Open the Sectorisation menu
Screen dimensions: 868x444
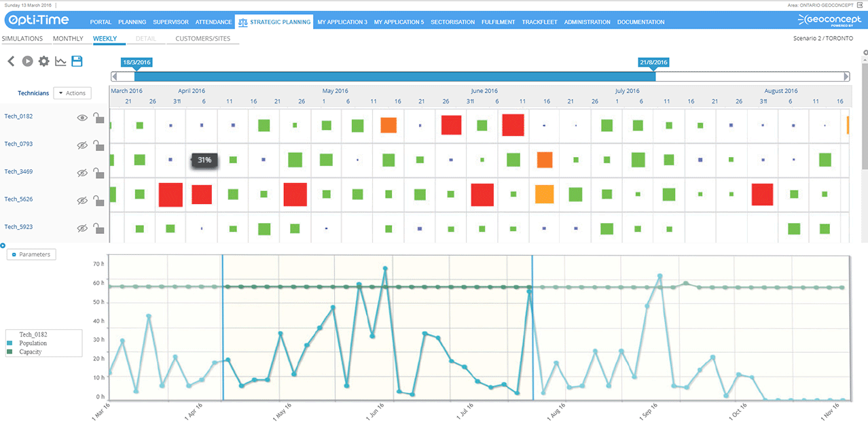(x=452, y=22)
